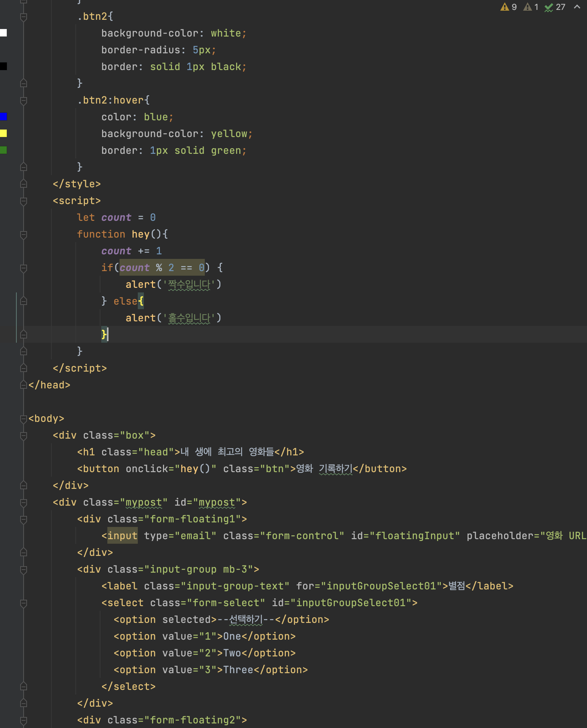Viewport: 587px width, 728px height.
Task: Click the text "count += 1"
Action: pyautogui.click(x=131, y=251)
